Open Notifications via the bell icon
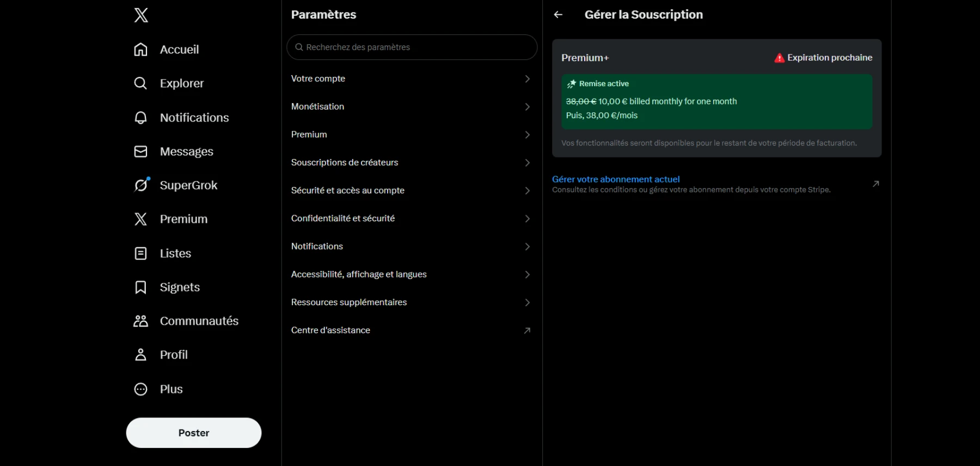Screen dimensions: 980x466 coord(140,118)
